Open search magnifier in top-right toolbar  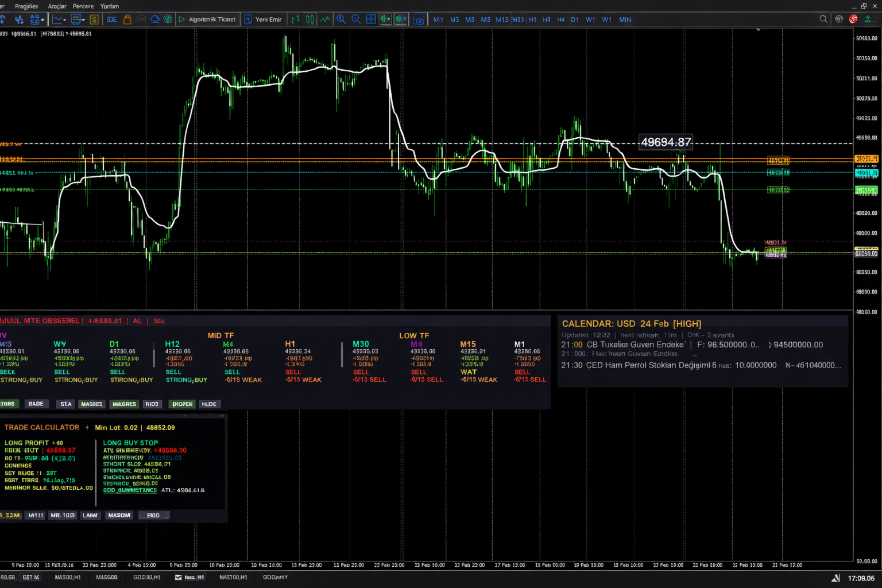tap(823, 20)
